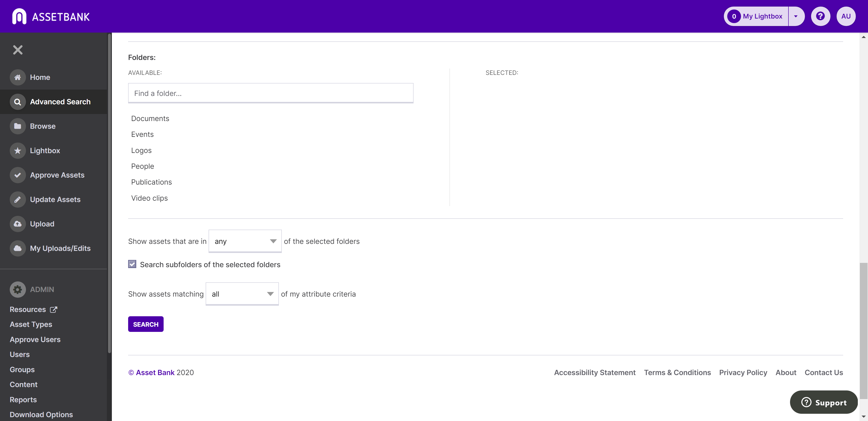Click the page scroll-up arrow
The height and width of the screenshot is (421, 868).
coord(864,37)
